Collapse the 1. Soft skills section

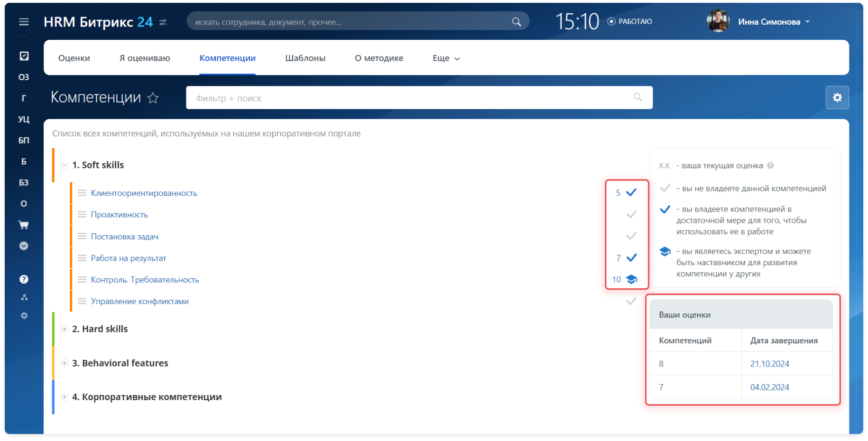pyautogui.click(x=65, y=165)
